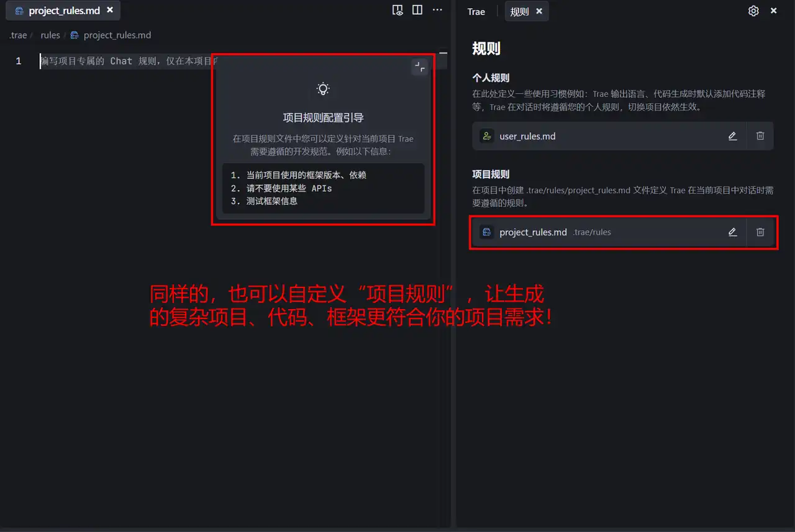Open the editor more actions menu

437,10
